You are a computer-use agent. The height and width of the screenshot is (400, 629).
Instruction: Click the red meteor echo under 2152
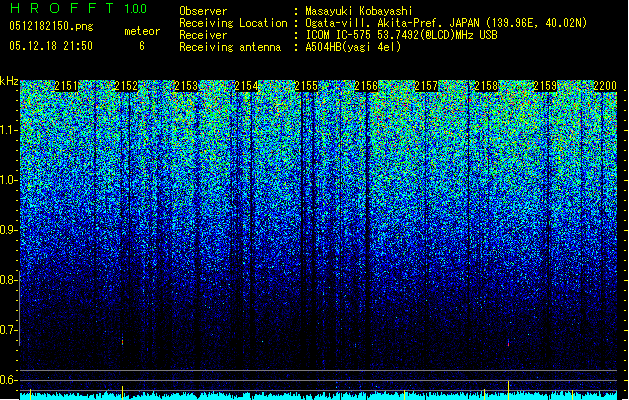122,342
